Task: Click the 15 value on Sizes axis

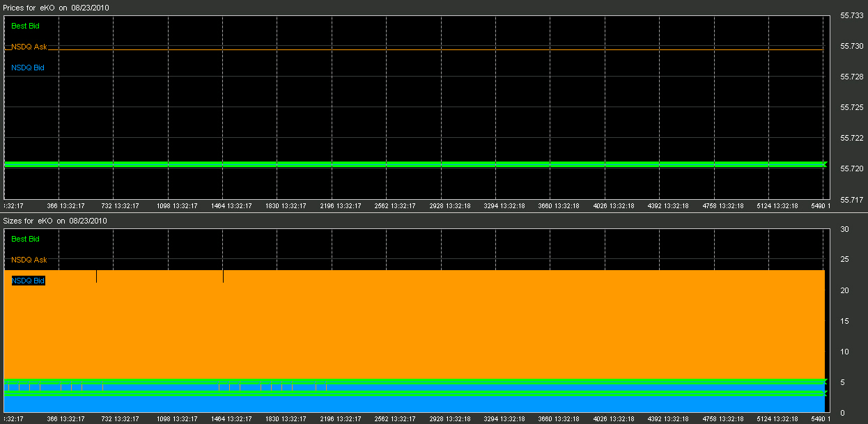Action: click(844, 321)
